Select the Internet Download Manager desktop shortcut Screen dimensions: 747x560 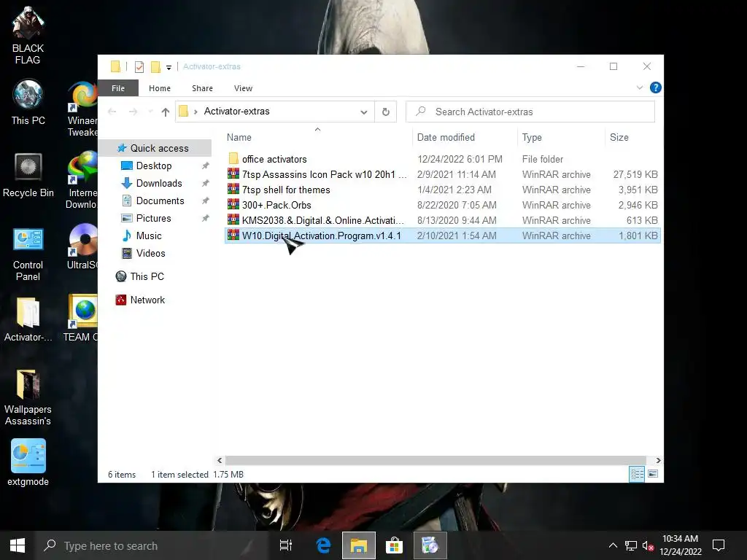pos(82,179)
